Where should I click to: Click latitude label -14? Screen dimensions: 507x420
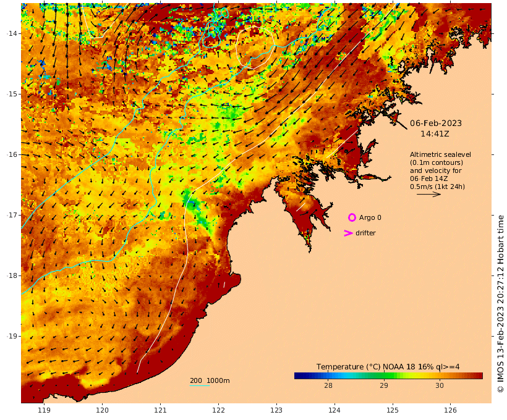[12, 33]
